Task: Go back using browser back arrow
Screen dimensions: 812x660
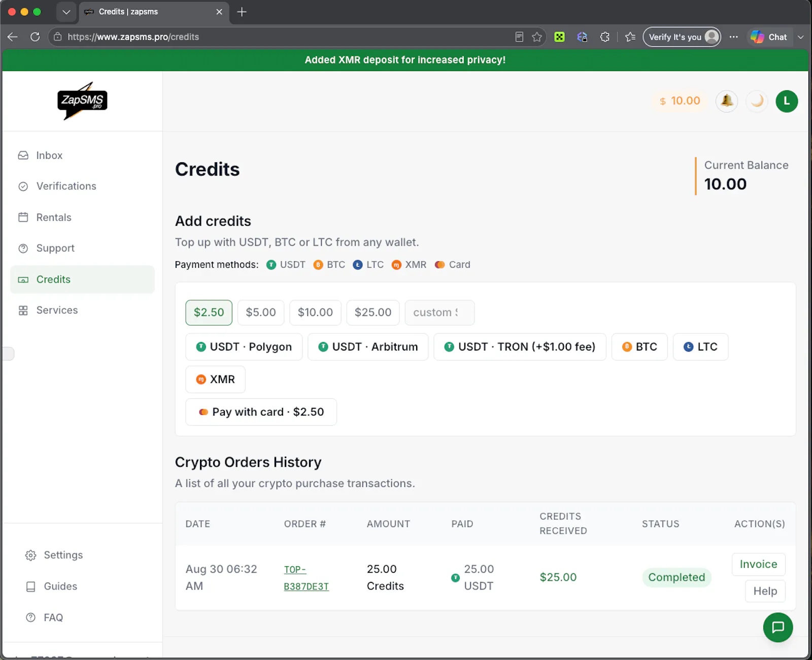Action: 13,37
